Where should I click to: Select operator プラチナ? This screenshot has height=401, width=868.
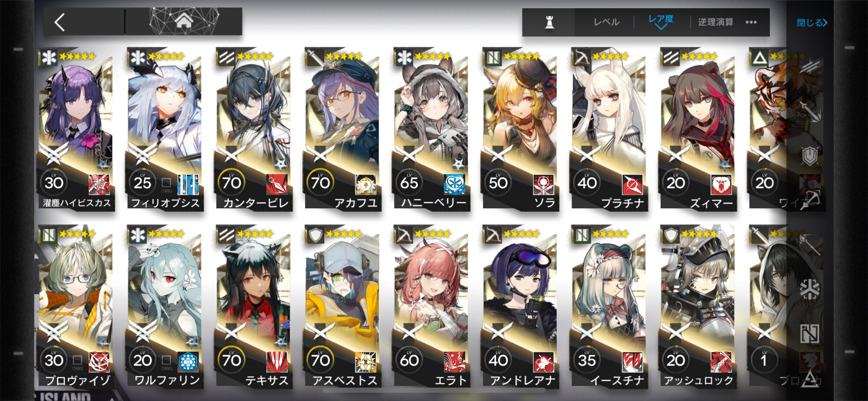pos(610,129)
